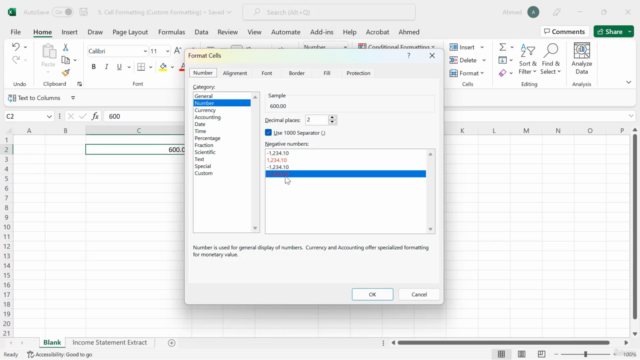Open the Font name dropdown
The width and height of the screenshot is (640, 360).
pos(145,51)
